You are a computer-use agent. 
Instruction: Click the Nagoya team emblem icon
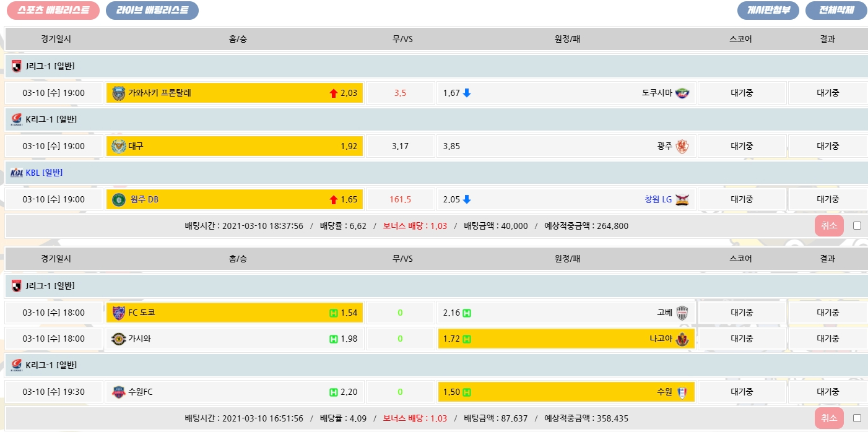(x=682, y=339)
